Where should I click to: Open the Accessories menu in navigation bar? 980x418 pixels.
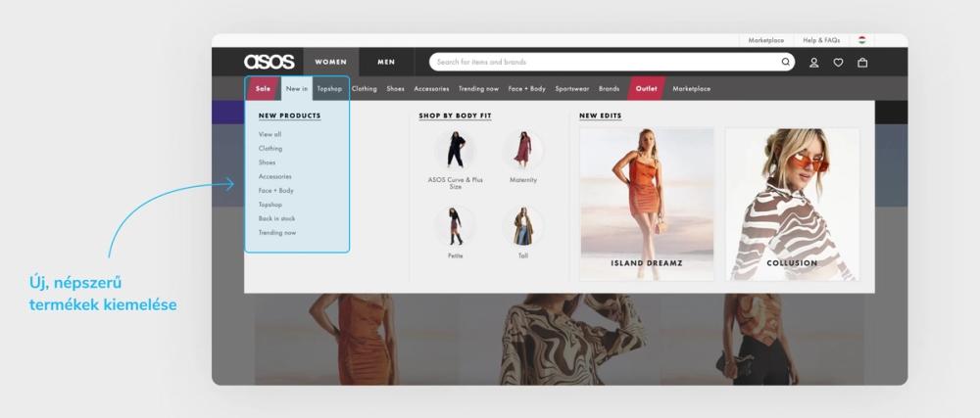point(431,88)
